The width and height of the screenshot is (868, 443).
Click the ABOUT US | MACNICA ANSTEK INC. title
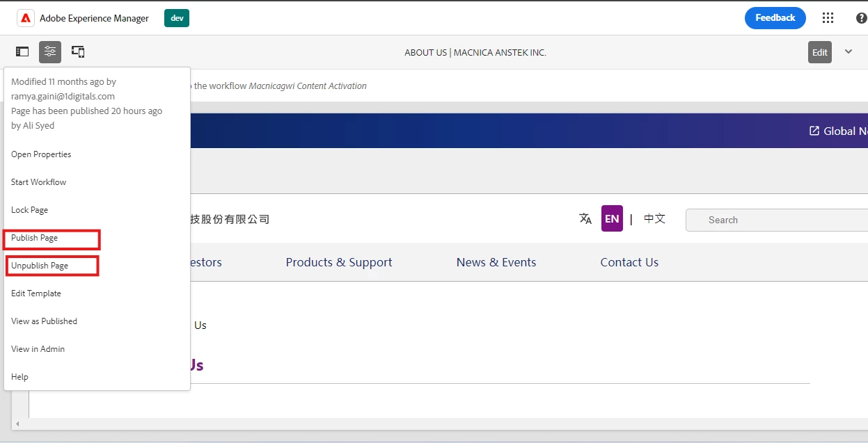(x=475, y=52)
